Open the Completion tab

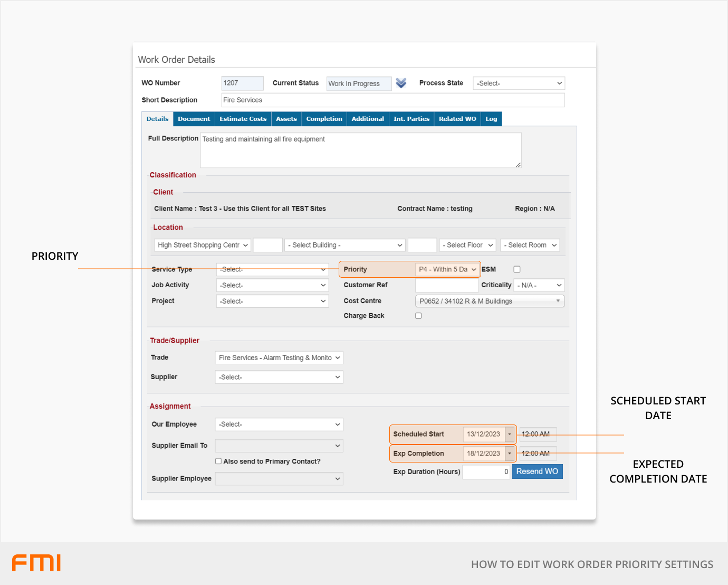coord(324,119)
